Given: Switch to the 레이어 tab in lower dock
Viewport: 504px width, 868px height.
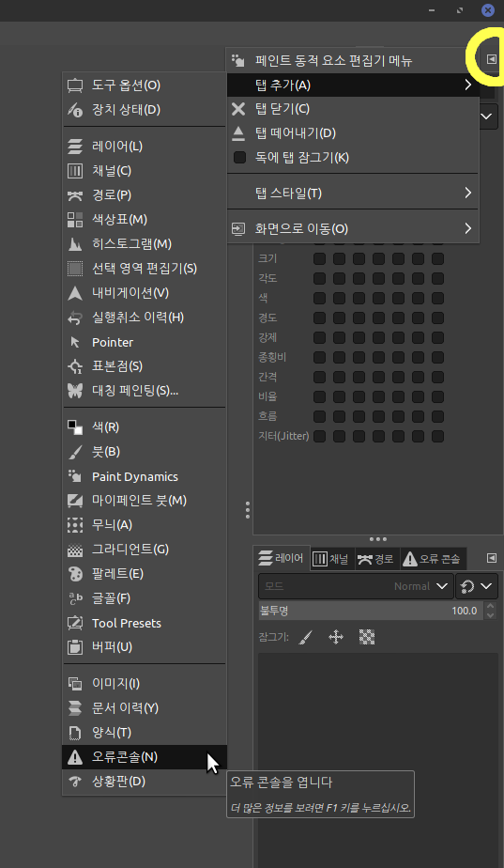Looking at the screenshot, I should coord(281,559).
